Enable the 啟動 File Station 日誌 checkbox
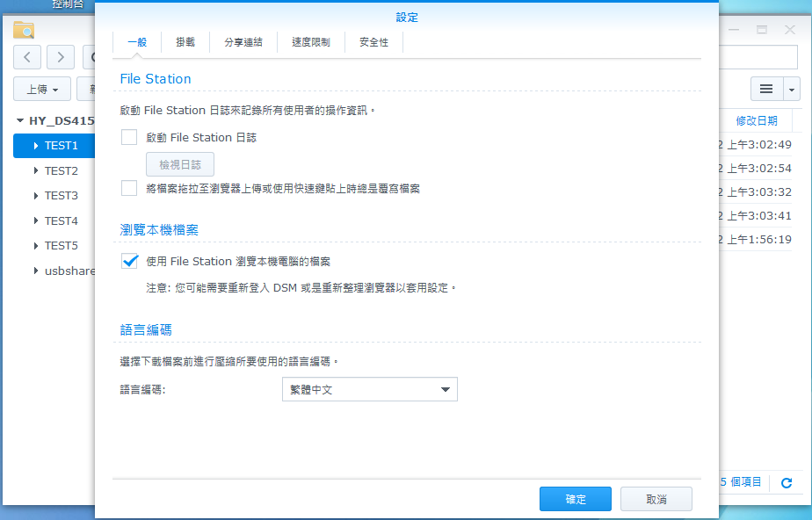 (x=129, y=137)
